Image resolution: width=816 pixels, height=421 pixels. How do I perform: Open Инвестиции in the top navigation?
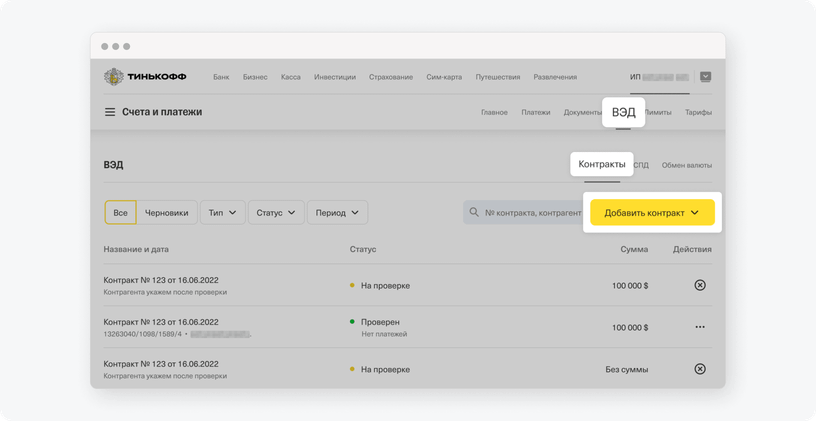click(x=335, y=77)
